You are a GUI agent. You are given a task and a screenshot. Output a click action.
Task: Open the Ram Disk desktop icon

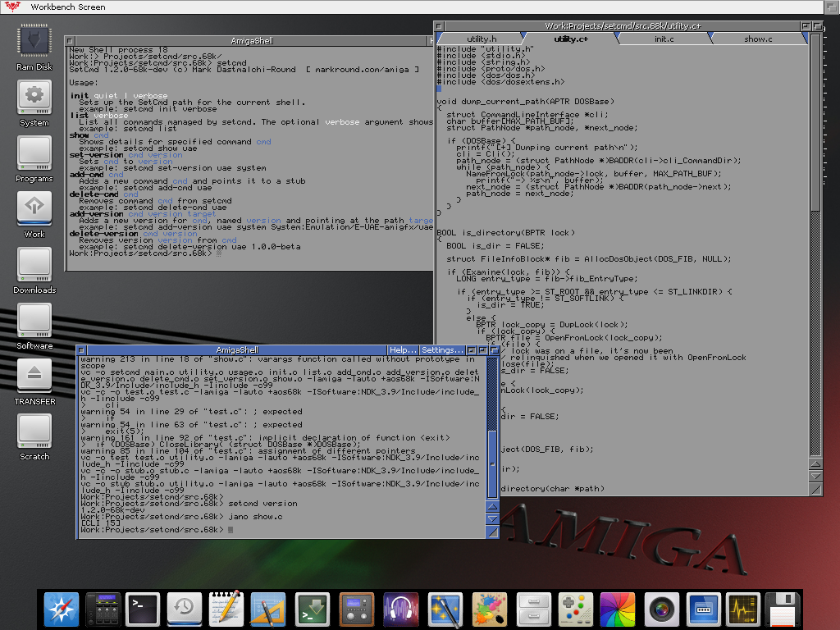click(x=34, y=42)
